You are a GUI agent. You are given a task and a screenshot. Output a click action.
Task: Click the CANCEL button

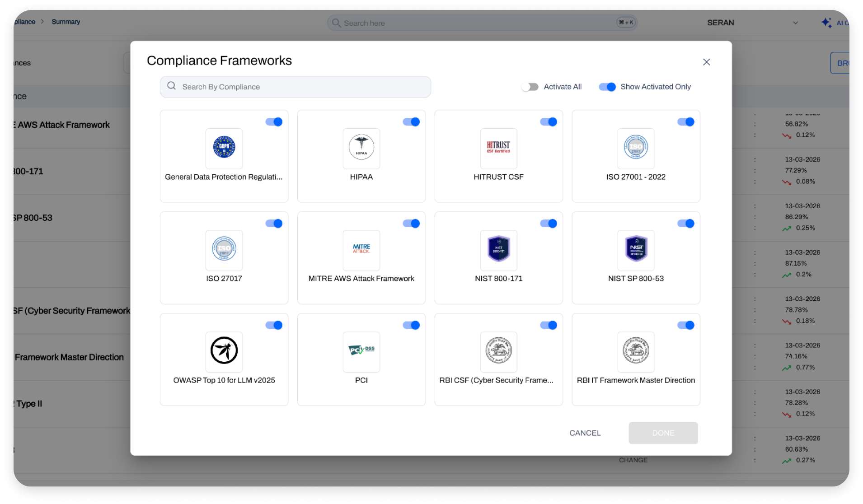(585, 433)
